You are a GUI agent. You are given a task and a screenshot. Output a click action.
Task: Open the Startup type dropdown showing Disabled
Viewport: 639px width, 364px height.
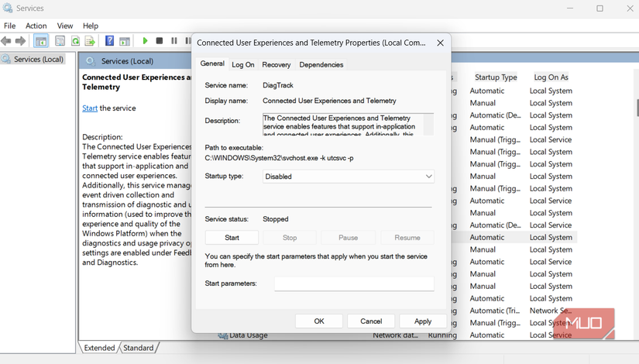[349, 177]
